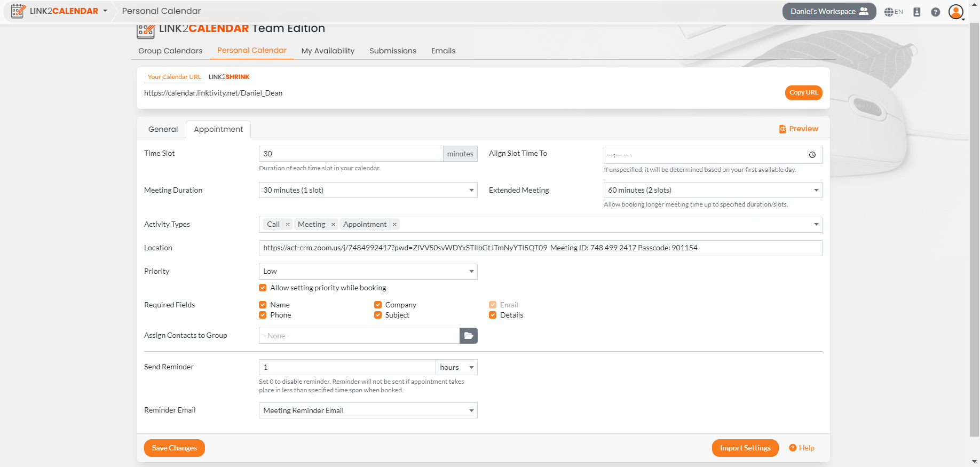This screenshot has width=980, height=467.
Task: Remove the Appointment activity type
Action: (394, 225)
